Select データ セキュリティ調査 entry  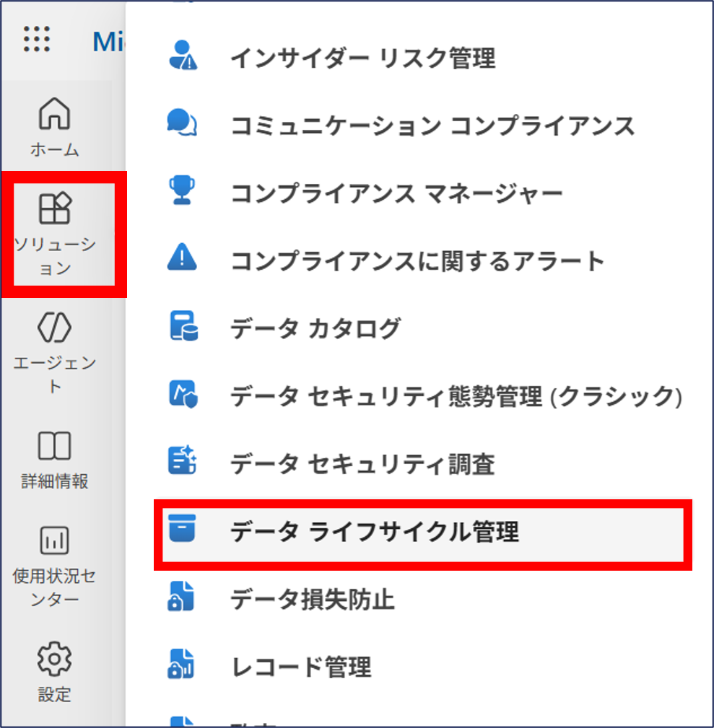click(x=363, y=464)
